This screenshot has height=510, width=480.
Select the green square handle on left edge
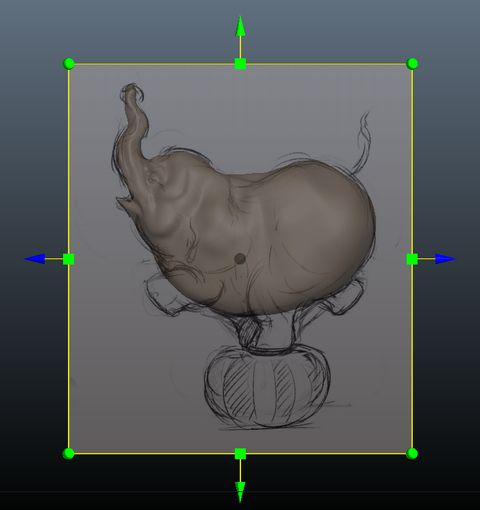click(x=69, y=259)
